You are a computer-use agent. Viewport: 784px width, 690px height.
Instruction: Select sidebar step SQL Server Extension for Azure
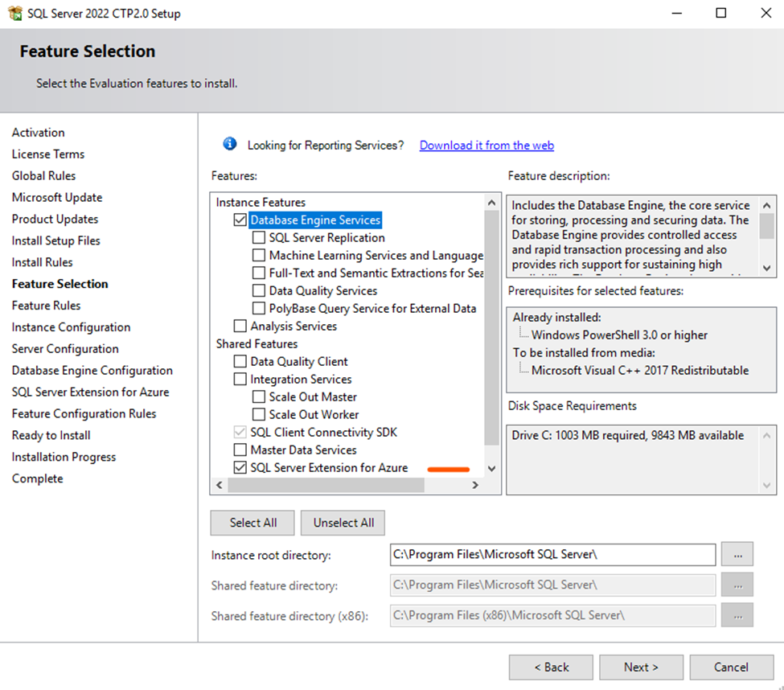tap(91, 392)
